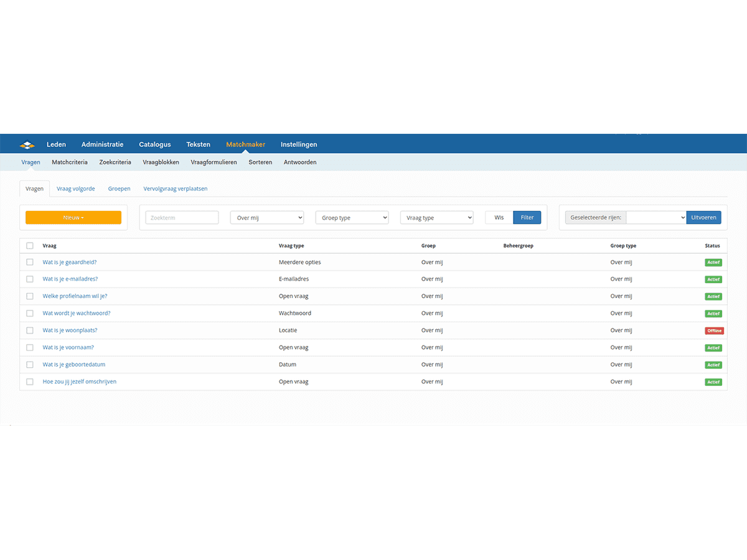Toggle the select-all checkbox in table header
The width and height of the screenshot is (747, 560).
pos(30,246)
